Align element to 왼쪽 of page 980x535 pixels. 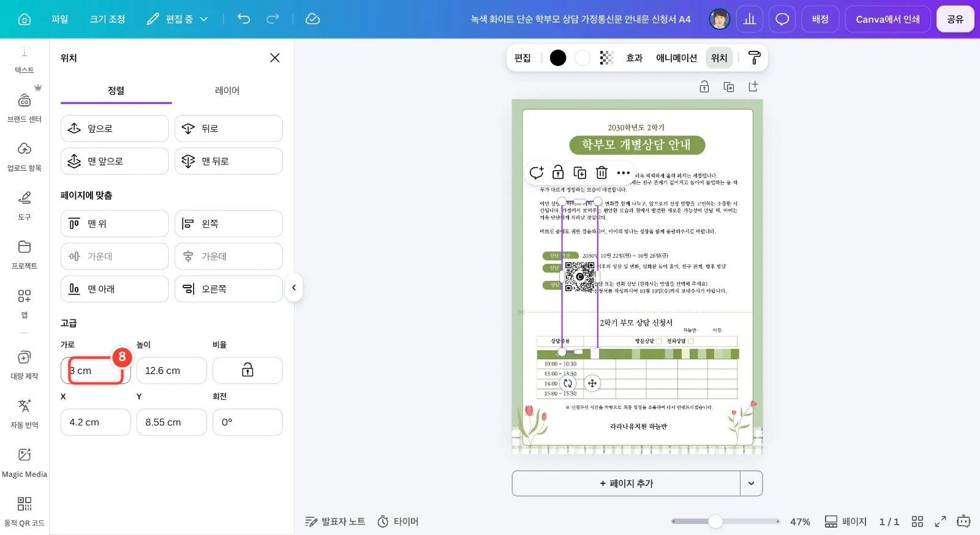click(x=228, y=223)
